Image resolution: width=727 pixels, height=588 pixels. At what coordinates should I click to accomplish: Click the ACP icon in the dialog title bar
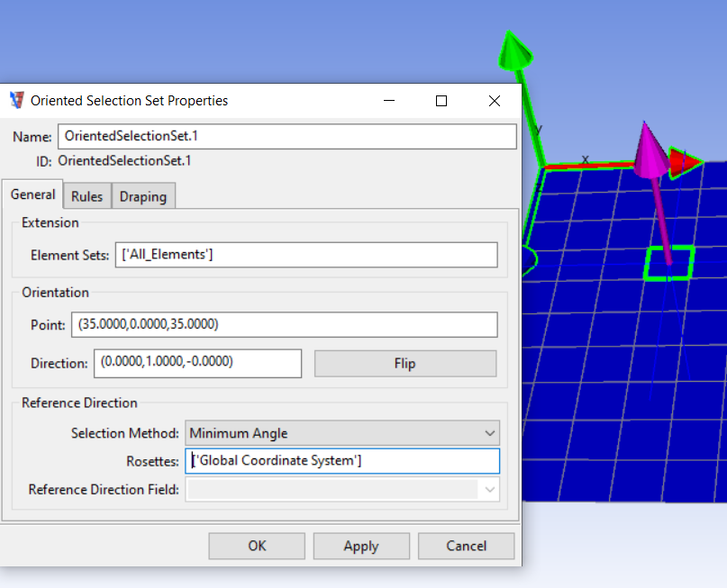[17, 101]
